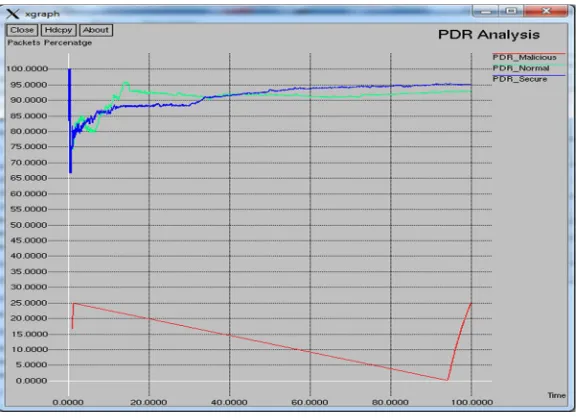The height and width of the screenshot is (418, 576).
Task: Click the 60.0000 y-axis value
Action: 29,194
